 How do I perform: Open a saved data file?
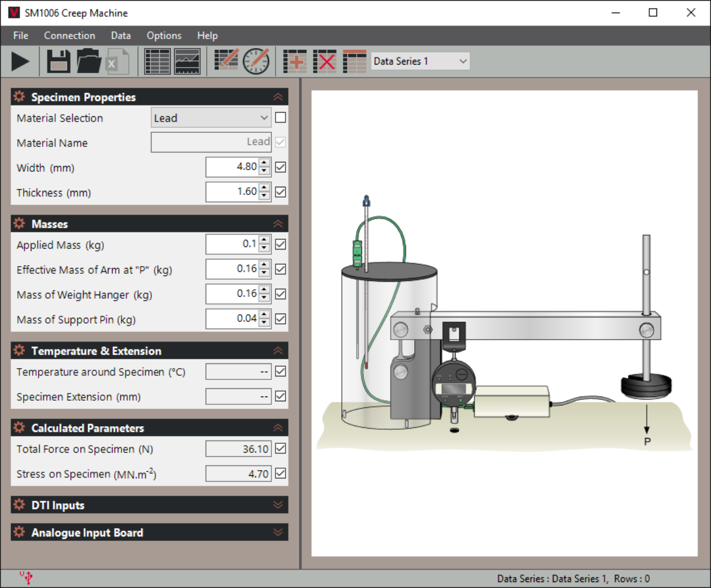pos(89,61)
